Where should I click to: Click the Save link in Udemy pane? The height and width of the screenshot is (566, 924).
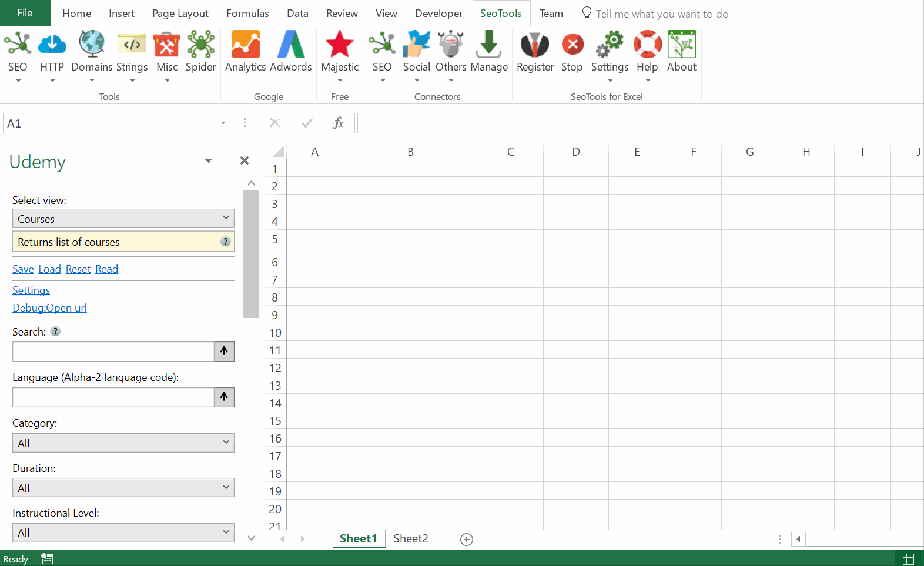[x=23, y=269]
